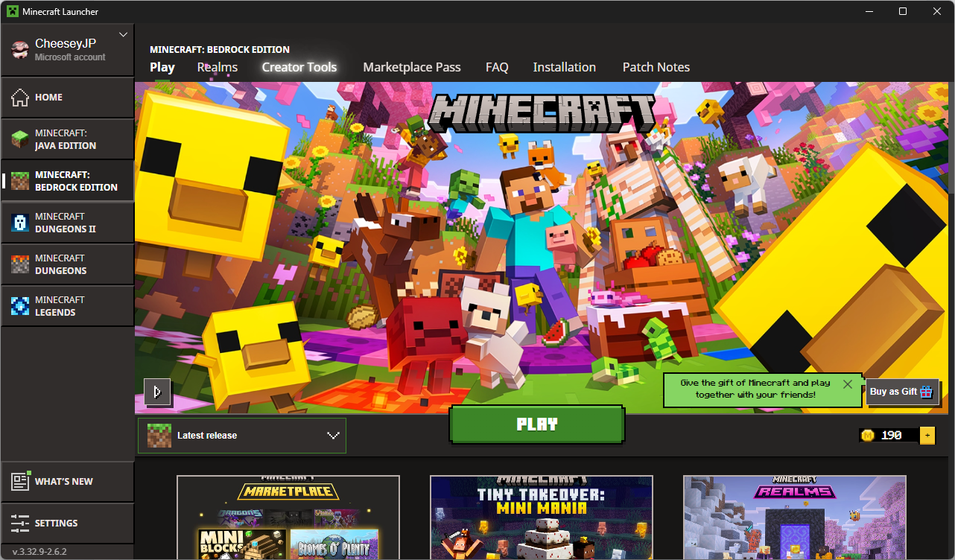Switch to the Realms tab
Image resolution: width=955 pixels, height=560 pixels.
click(218, 67)
